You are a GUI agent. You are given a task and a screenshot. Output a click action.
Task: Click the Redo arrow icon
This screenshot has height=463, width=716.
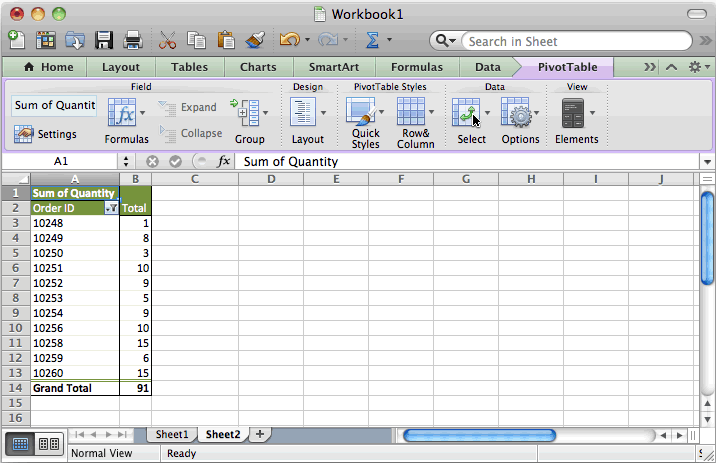[328, 40]
